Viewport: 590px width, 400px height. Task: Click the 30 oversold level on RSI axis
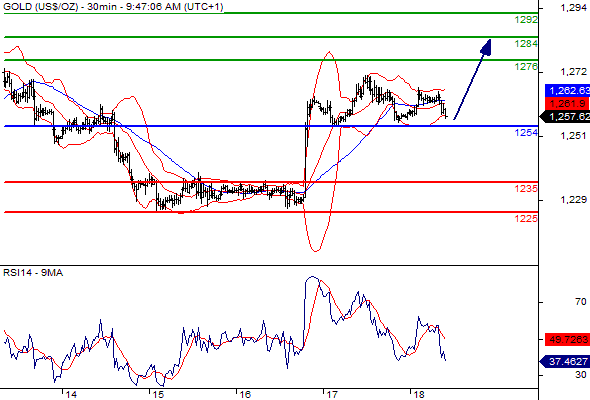tap(581, 375)
